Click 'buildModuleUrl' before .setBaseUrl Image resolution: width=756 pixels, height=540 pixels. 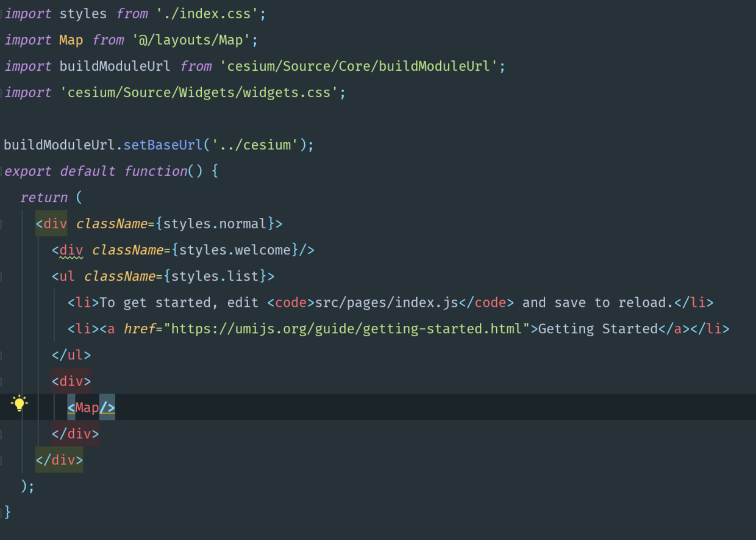point(59,145)
